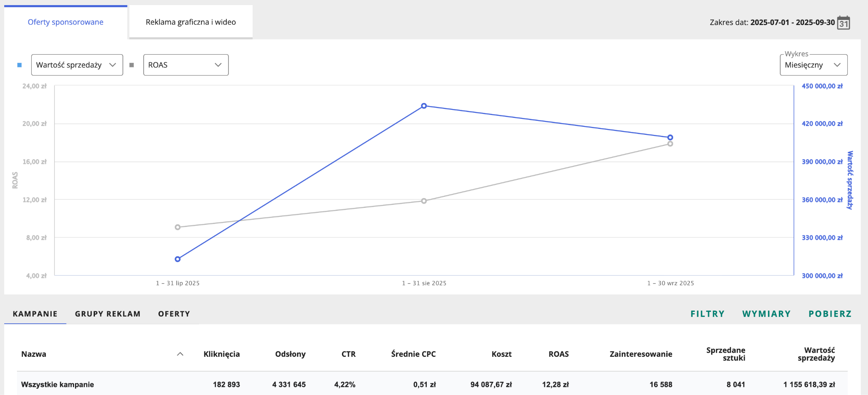The width and height of the screenshot is (868, 395).
Task: Sort by Wartość sprzedaży table column header
Action: (816, 354)
